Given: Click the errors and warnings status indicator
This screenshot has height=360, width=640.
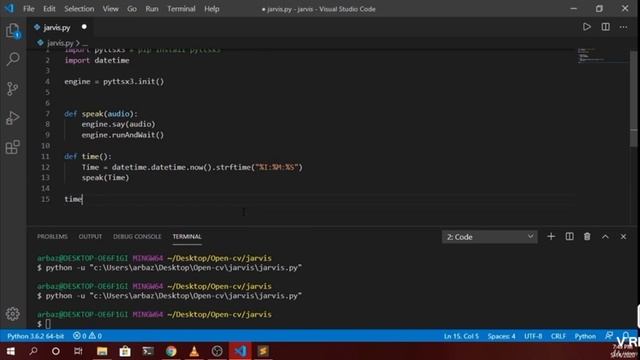Looking at the screenshot, I should (87, 336).
